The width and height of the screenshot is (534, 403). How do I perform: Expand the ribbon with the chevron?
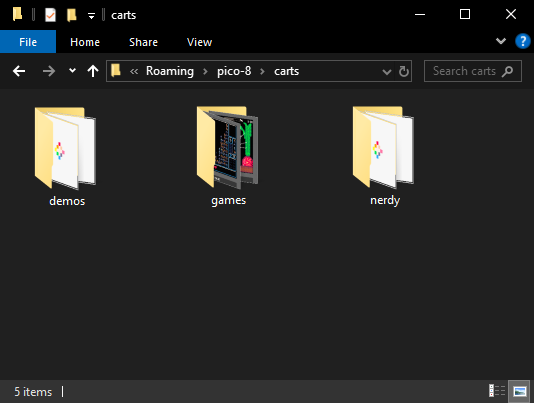[500, 42]
